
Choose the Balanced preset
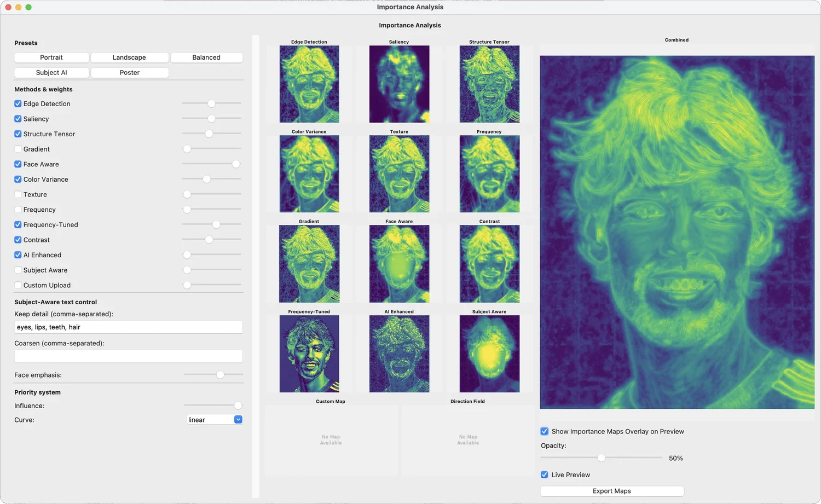pyautogui.click(x=206, y=57)
